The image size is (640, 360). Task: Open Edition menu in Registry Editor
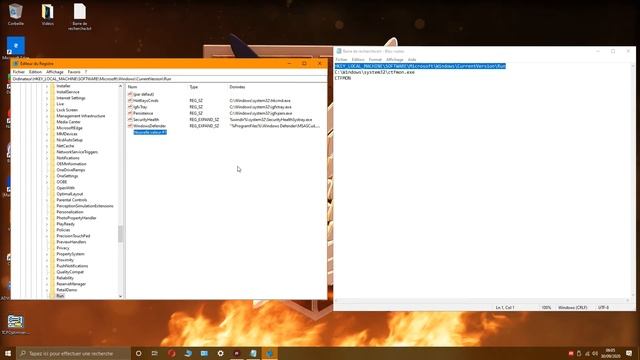click(x=35, y=72)
